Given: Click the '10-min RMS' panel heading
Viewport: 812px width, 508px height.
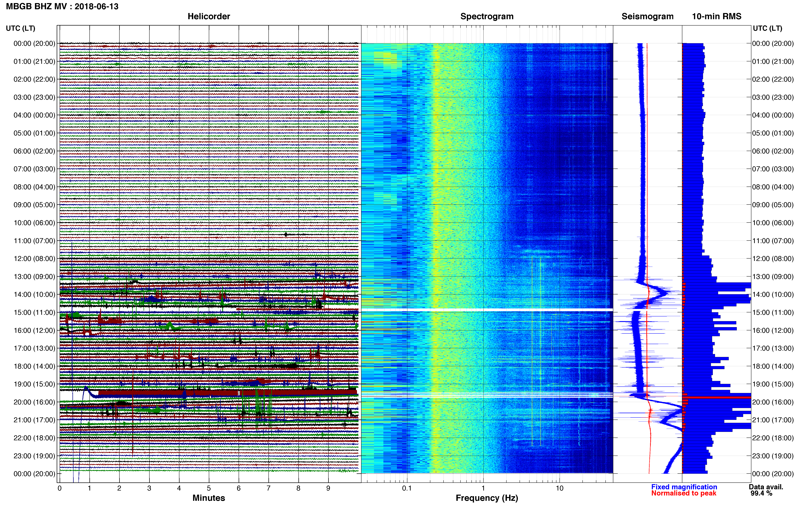Looking at the screenshot, I should [x=717, y=16].
